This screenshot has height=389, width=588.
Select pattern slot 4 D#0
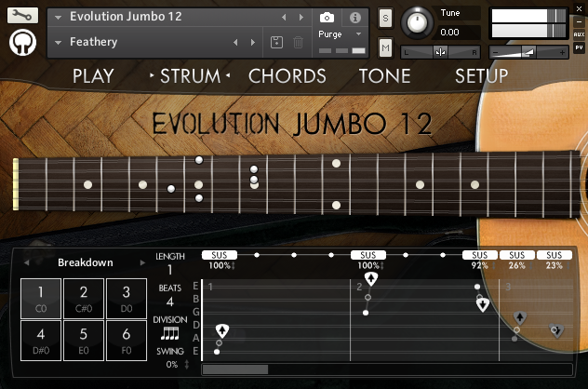coord(41,341)
